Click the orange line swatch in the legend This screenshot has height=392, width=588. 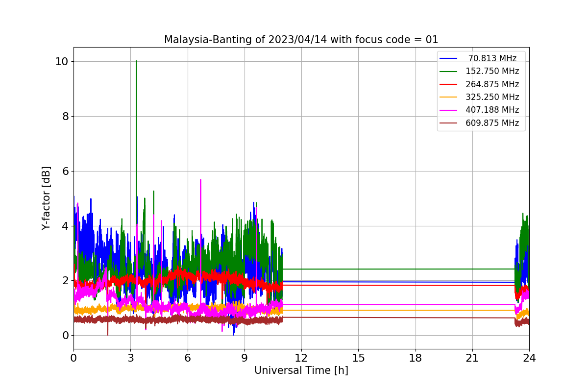[x=449, y=97]
